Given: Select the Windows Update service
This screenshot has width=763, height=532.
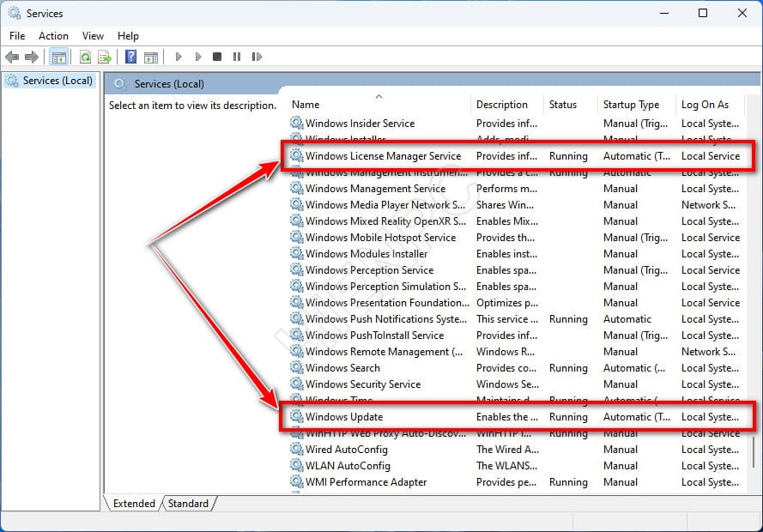Looking at the screenshot, I should pos(516,417).
